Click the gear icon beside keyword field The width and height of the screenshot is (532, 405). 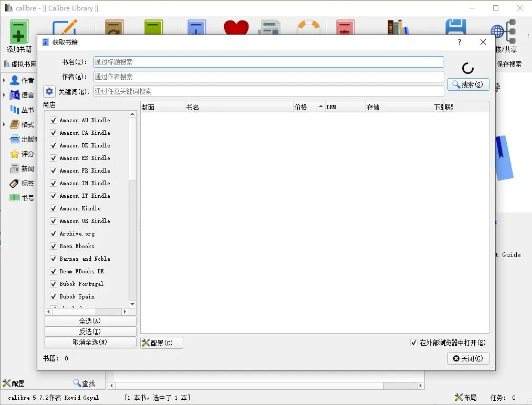pos(49,91)
